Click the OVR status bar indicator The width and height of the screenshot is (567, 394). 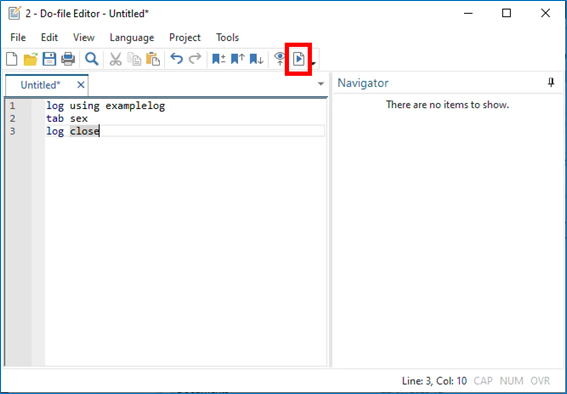[540, 381]
